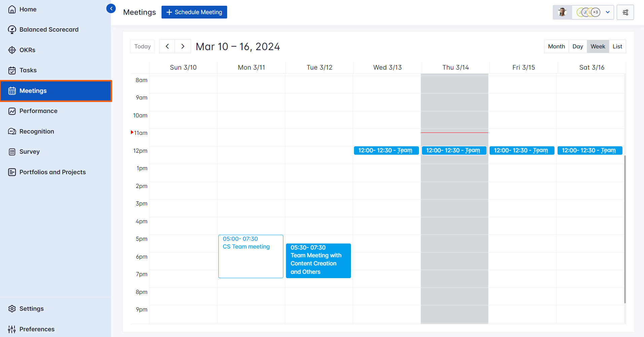Collapse the left sidebar with the chevron
644x337 pixels.
tap(111, 8)
